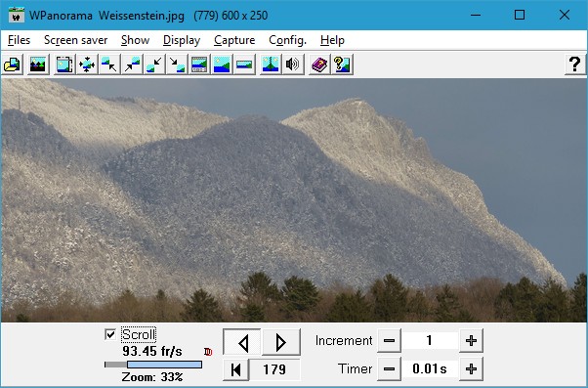Uncheck the Scroll checkbox

[x=110, y=334]
